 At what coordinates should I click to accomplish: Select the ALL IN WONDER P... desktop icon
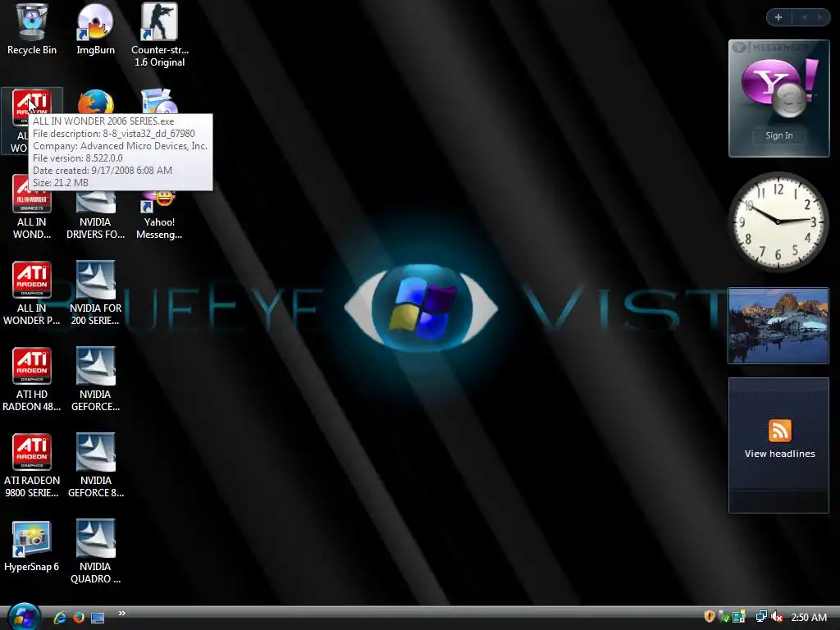(x=32, y=293)
